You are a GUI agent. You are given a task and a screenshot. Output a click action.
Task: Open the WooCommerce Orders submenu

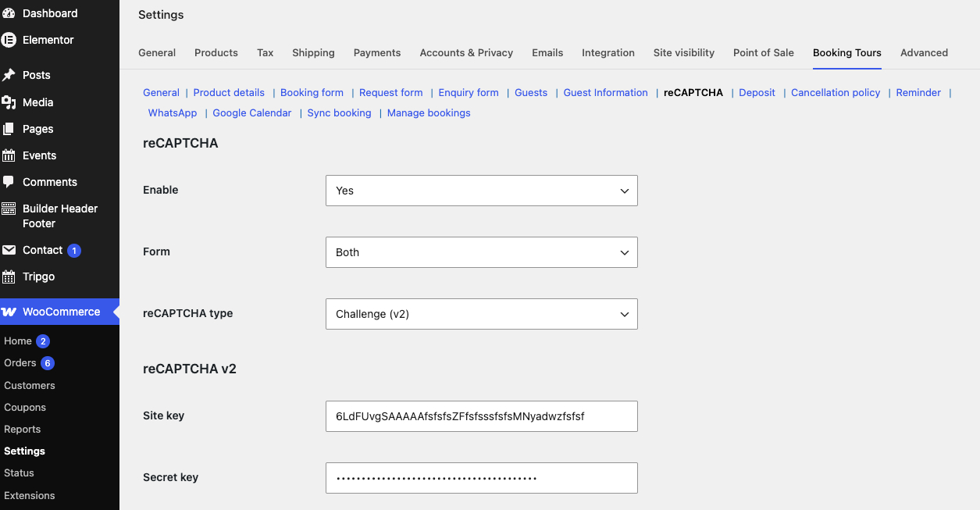[x=20, y=363]
